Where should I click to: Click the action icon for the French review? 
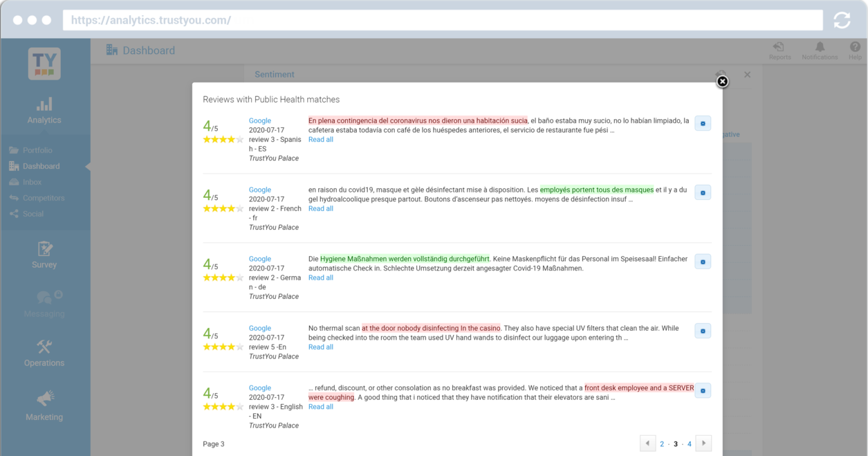703,192
